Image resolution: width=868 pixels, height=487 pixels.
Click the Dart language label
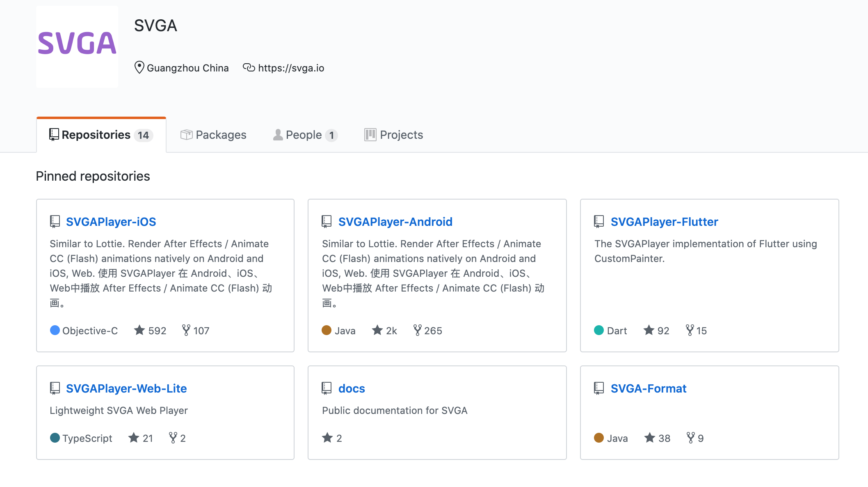[617, 331]
